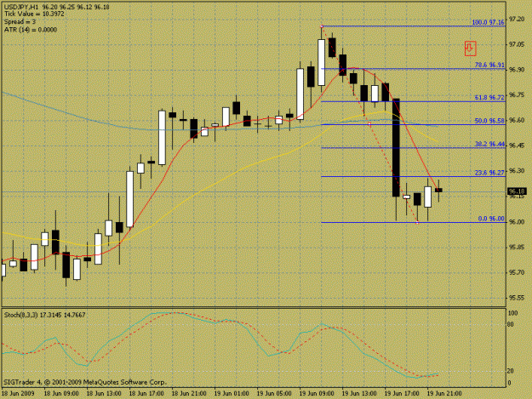Click the Fibonacci anchor point at the 97.16 high
This screenshot has width=532, height=399.
(322, 26)
